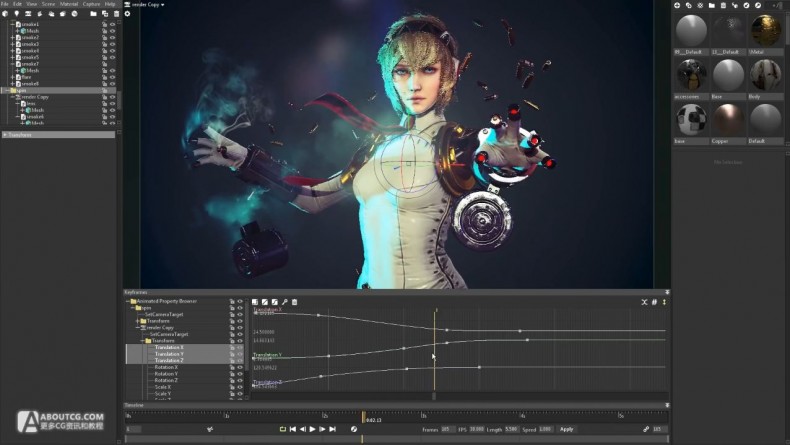Toggle the lock on smoke5
The height and width of the screenshot is (445, 790).
(x=105, y=57)
